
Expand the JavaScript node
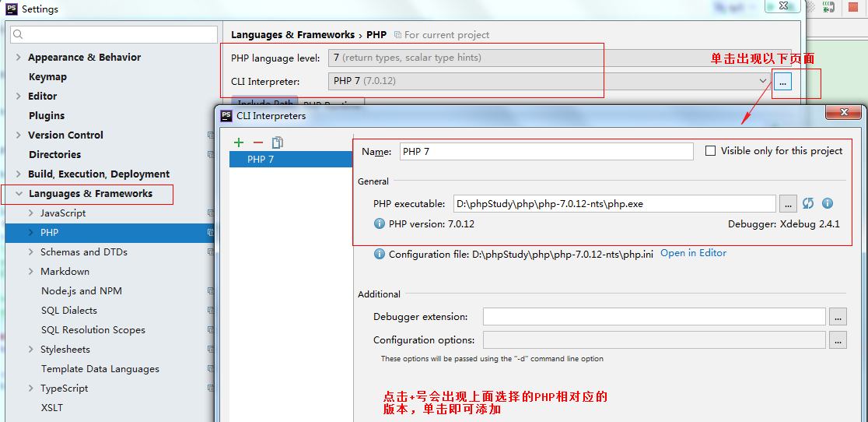31,213
